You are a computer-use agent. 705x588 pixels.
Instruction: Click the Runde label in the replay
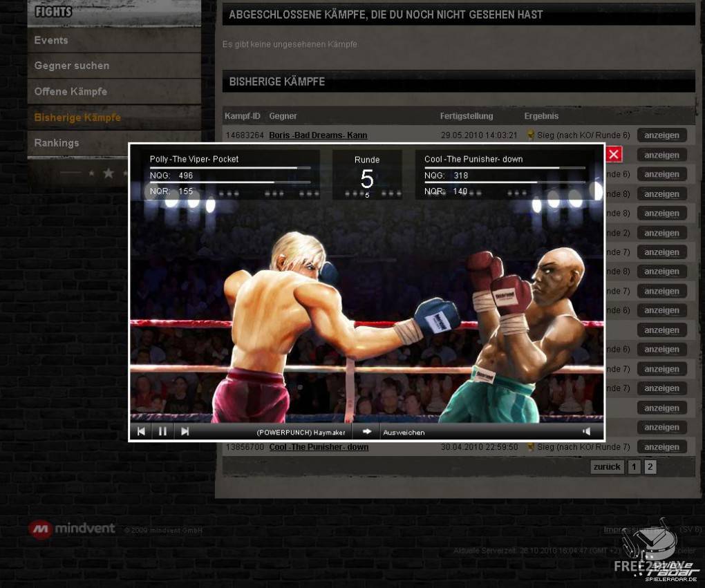coord(367,160)
